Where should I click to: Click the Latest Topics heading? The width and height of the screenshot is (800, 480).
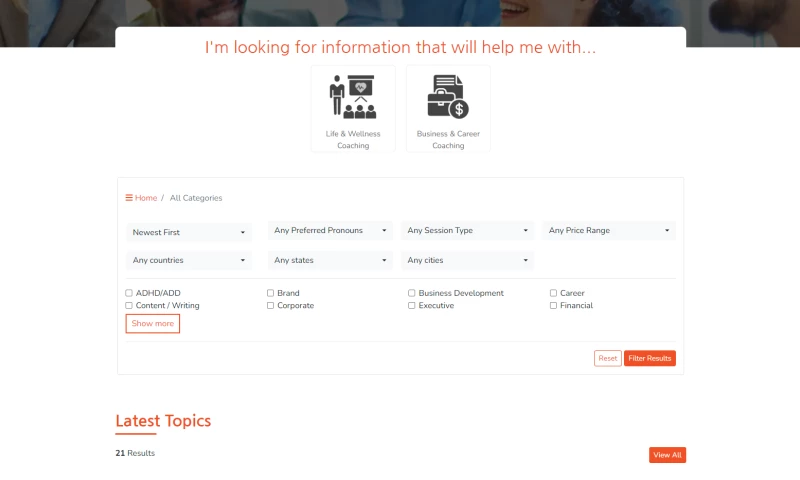(x=163, y=421)
